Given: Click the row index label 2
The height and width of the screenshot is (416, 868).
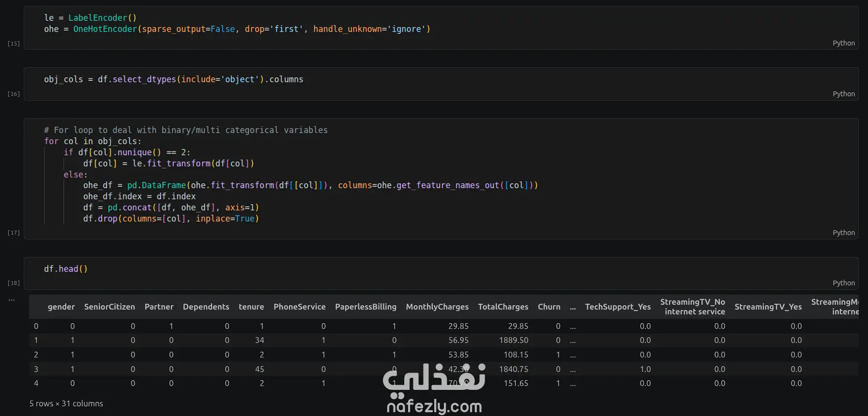Looking at the screenshot, I should click(36, 355).
